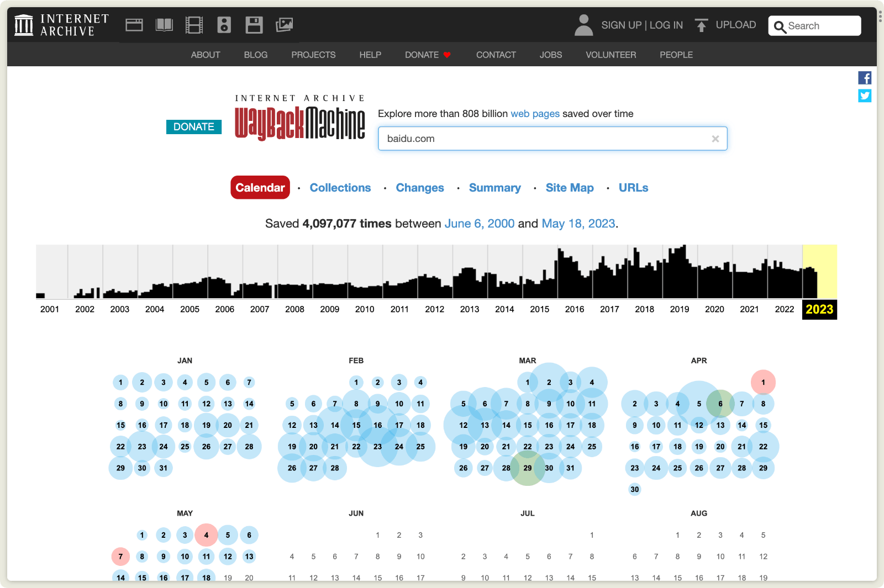The image size is (884, 588).
Task: Open the Software floppy disk icon
Action: coord(254,25)
